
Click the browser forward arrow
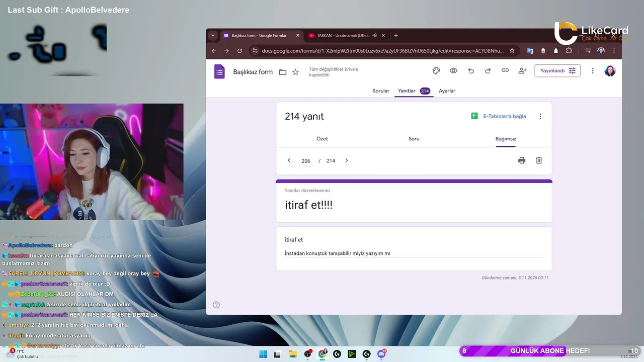[x=226, y=51]
